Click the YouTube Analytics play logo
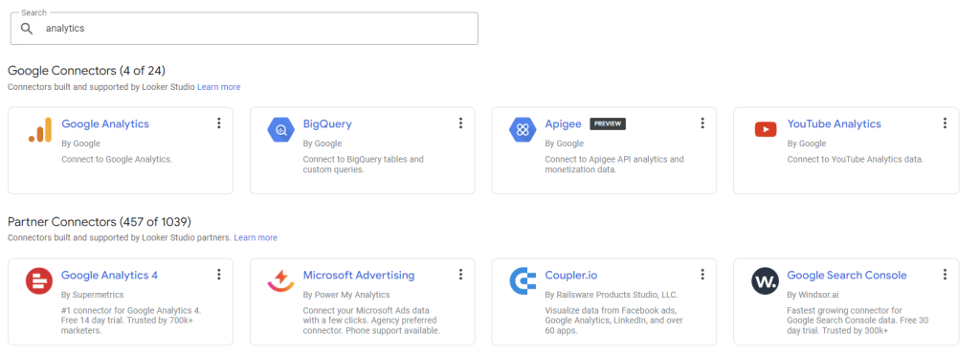Screen dimensions: 980x356 click(765, 130)
